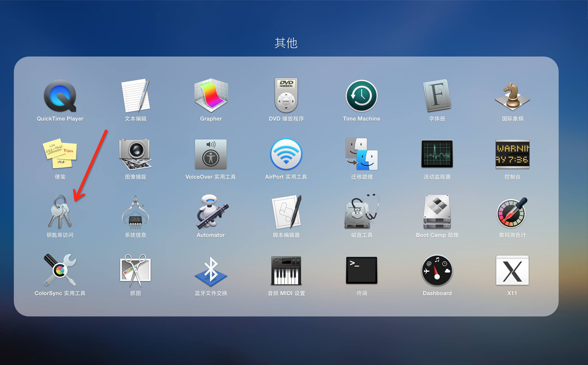Click the 其他 folder title
This screenshot has height=365, width=588.
pos(286,43)
